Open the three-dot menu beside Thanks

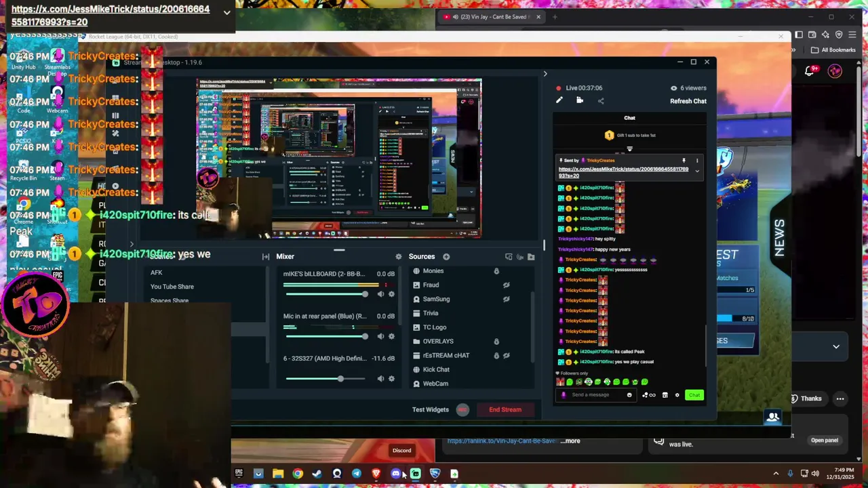(840, 399)
